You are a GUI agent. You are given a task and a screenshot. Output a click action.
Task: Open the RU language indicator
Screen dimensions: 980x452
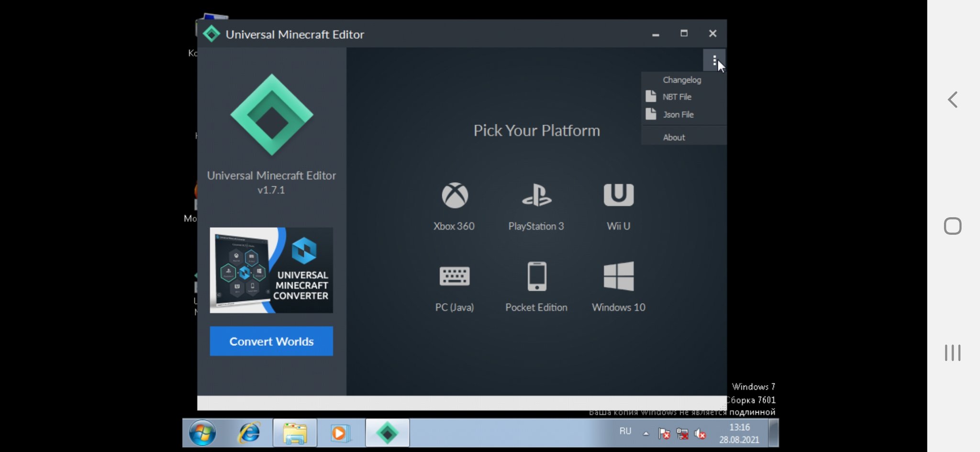coord(625,431)
